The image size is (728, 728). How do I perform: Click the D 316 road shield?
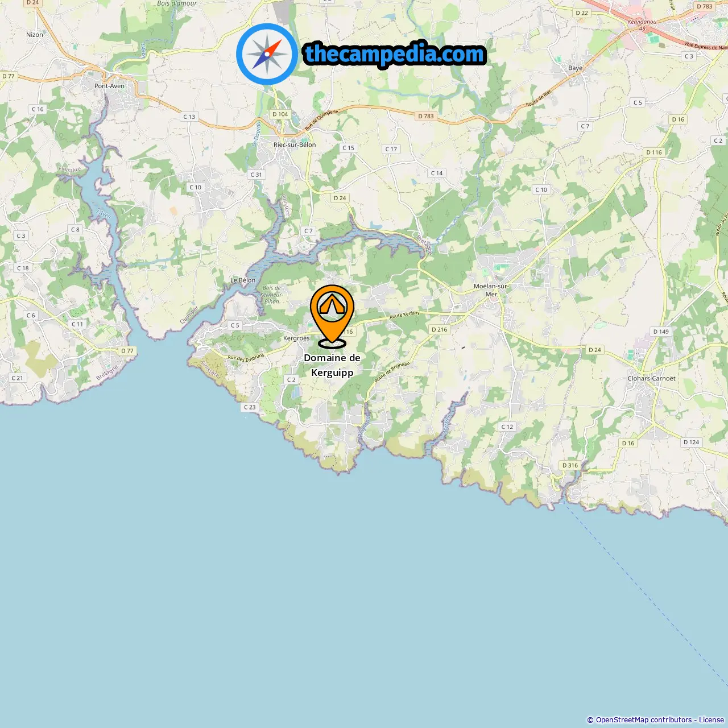pyautogui.click(x=570, y=465)
